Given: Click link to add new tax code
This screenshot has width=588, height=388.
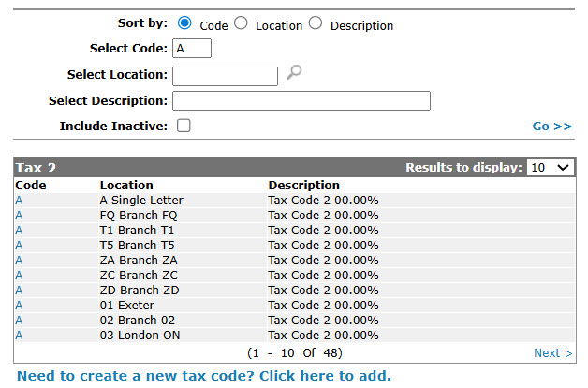Looking at the screenshot, I should pyautogui.click(x=204, y=376).
